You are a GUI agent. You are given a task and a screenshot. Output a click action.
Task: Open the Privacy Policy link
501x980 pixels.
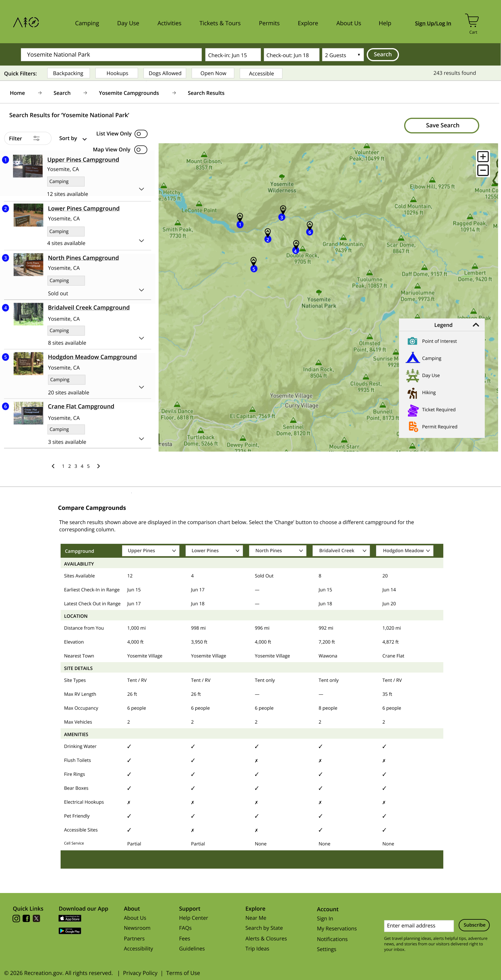pyautogui.click(x=140, y=973)
